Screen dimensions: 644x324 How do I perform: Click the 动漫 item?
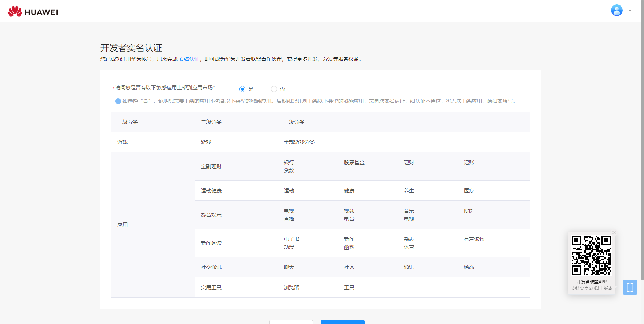pyautogui.click(x=289, y=247)
